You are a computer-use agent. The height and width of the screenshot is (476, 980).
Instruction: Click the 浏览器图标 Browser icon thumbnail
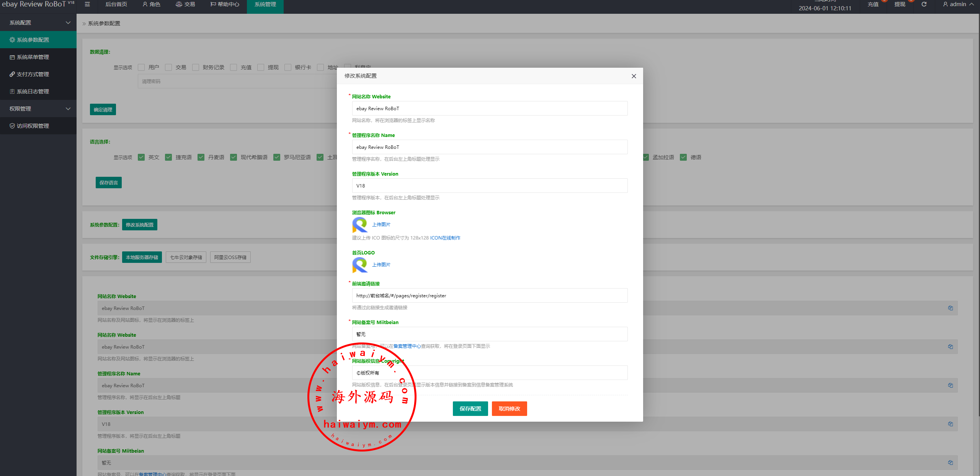click(x=359, y=225)
